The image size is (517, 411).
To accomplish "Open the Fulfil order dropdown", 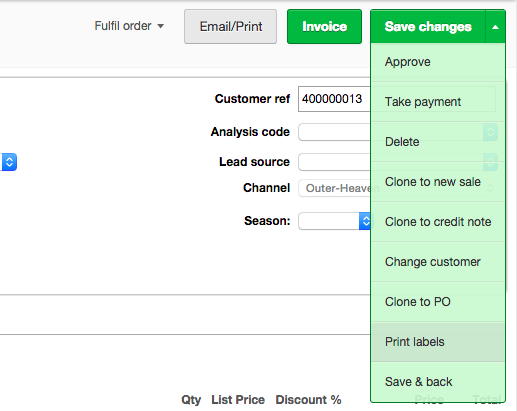I will [x=129, y=26].
